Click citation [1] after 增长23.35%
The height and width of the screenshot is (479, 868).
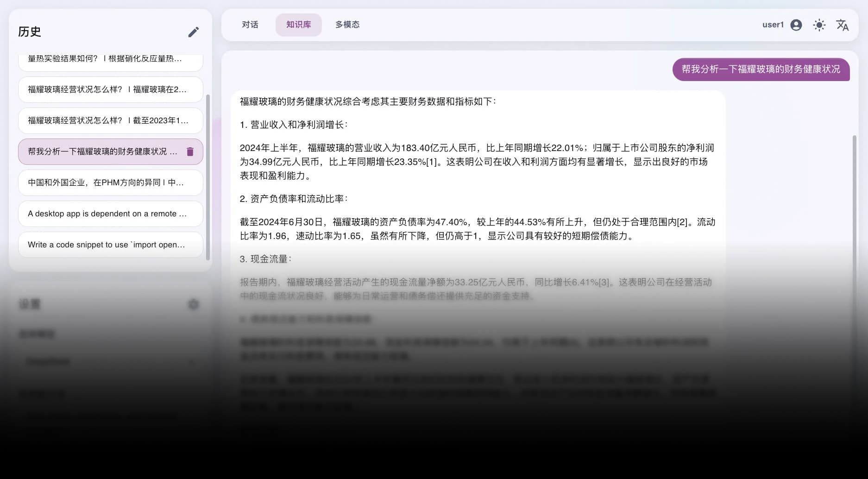tap(431, 162)
